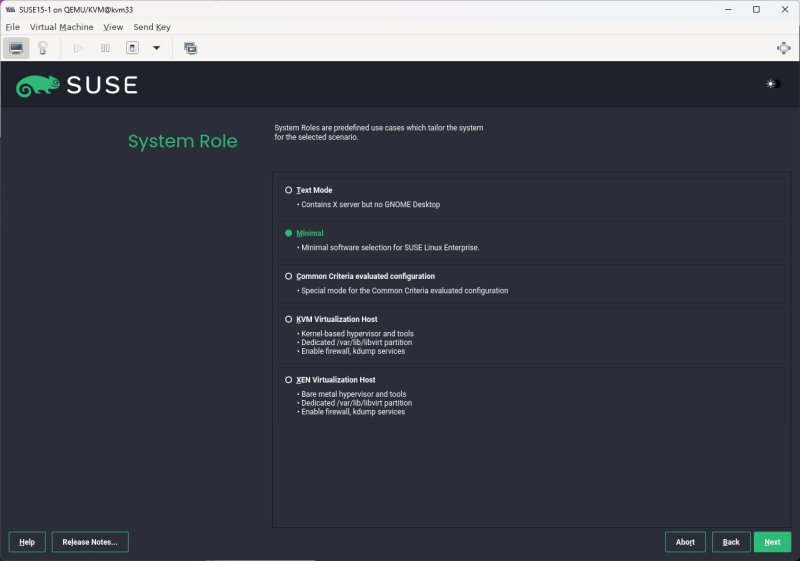This screenshot has height=561, width=800.
Task: Click 'Kernel-based hypervisor and tools' text
Action: tap(357, 334)
